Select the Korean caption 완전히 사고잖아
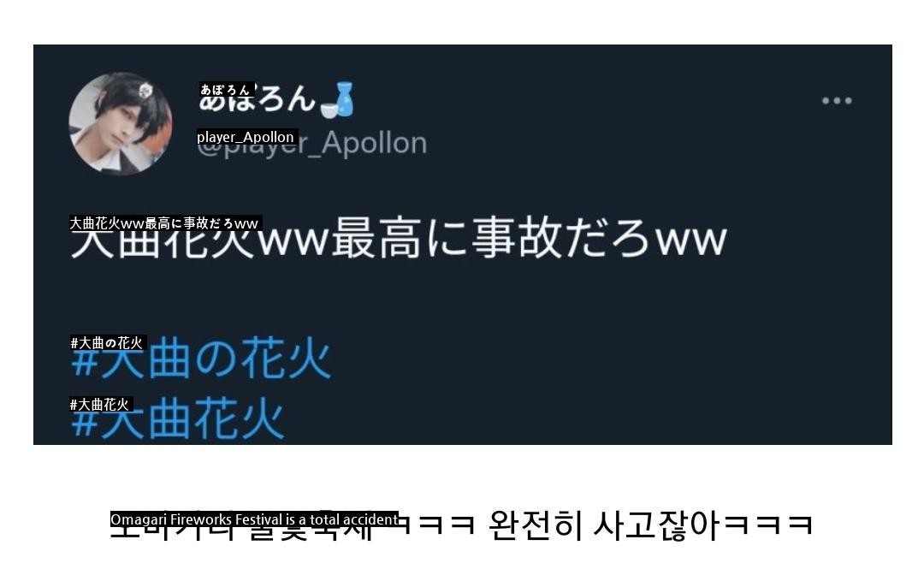The height and width of the screenshot is (581, 924). (x=605, y=525)
